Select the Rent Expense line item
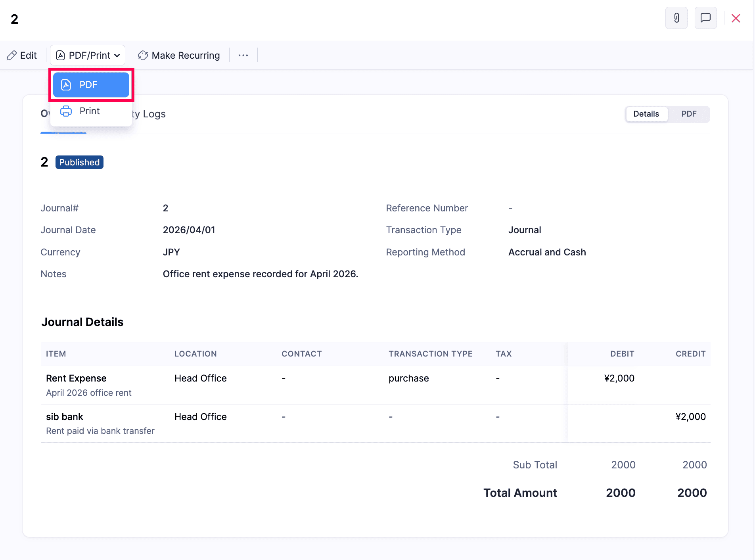Image resolution: width=755 pixels, height=560 pixels. coord(76,378)
